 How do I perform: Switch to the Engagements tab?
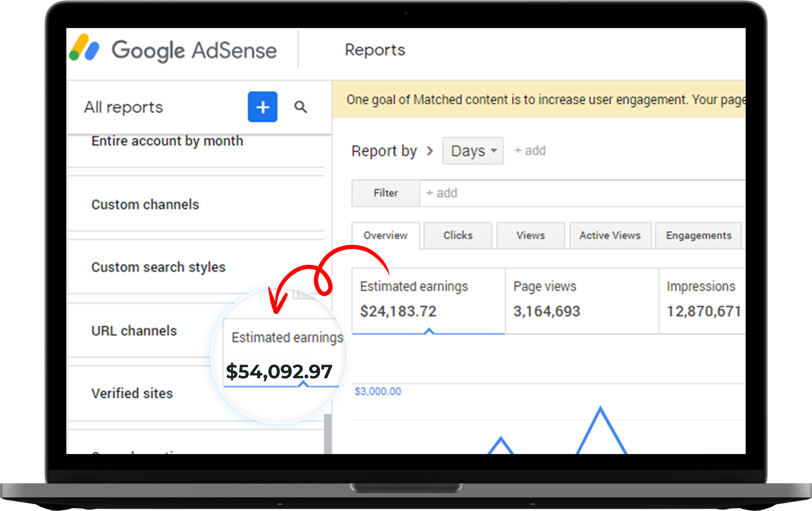point(699,235)
